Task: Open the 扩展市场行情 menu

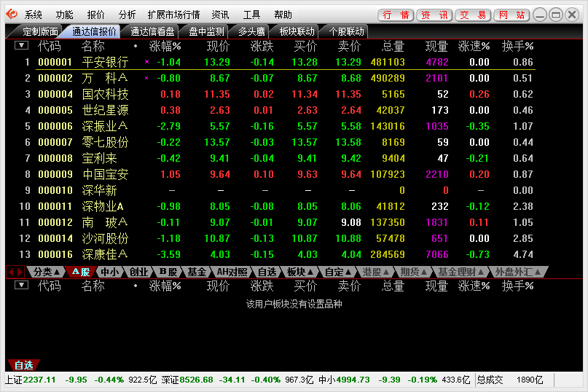Action: pos(173,15)
